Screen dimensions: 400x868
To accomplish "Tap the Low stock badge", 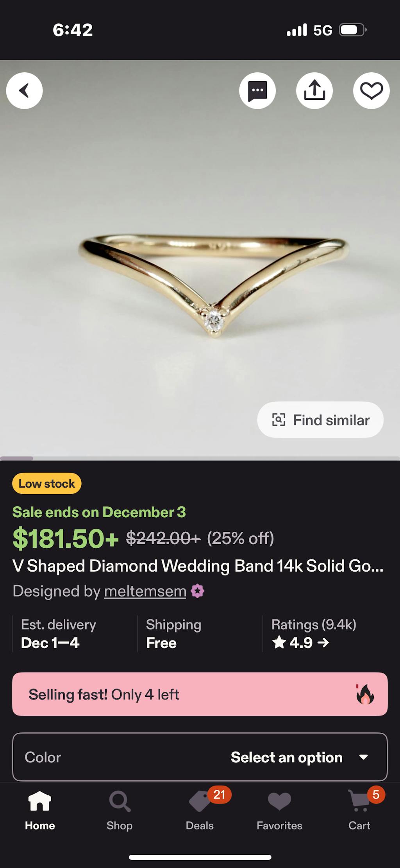I will point(47,484).
